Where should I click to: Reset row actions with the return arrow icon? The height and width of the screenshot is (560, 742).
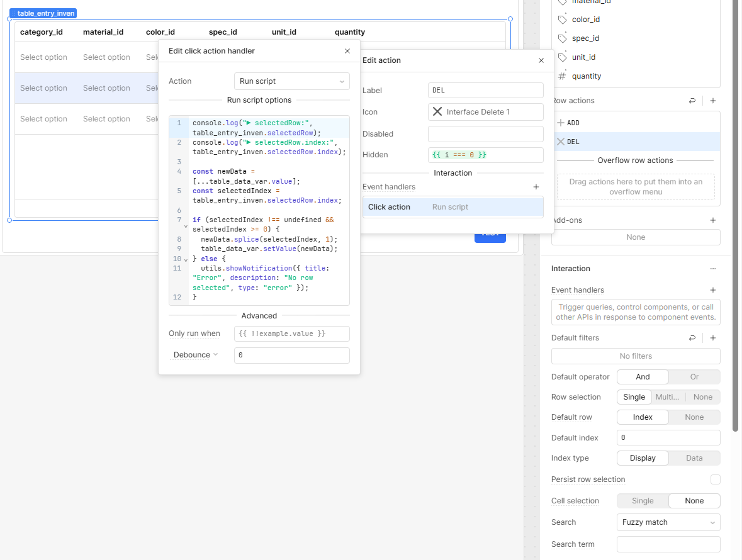click(x=692, y=101)
